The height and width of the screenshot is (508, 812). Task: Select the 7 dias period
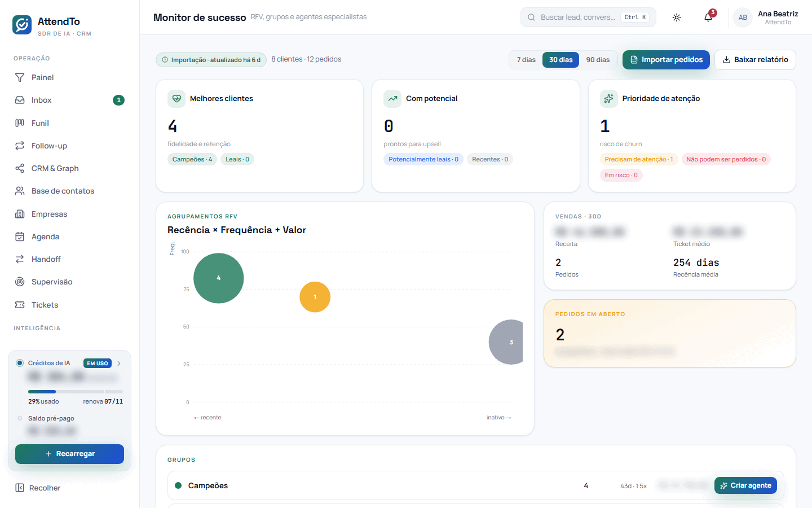click(526, 60)
